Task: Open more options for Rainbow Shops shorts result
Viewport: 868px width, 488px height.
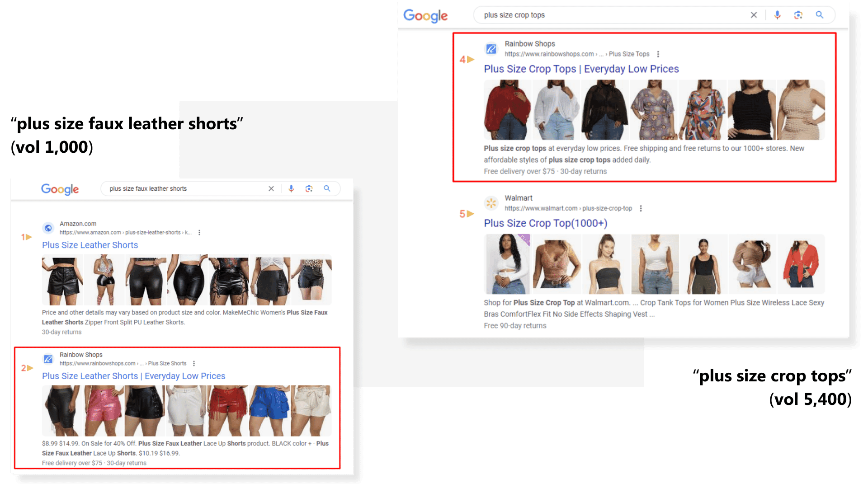Action: (194, 363)
